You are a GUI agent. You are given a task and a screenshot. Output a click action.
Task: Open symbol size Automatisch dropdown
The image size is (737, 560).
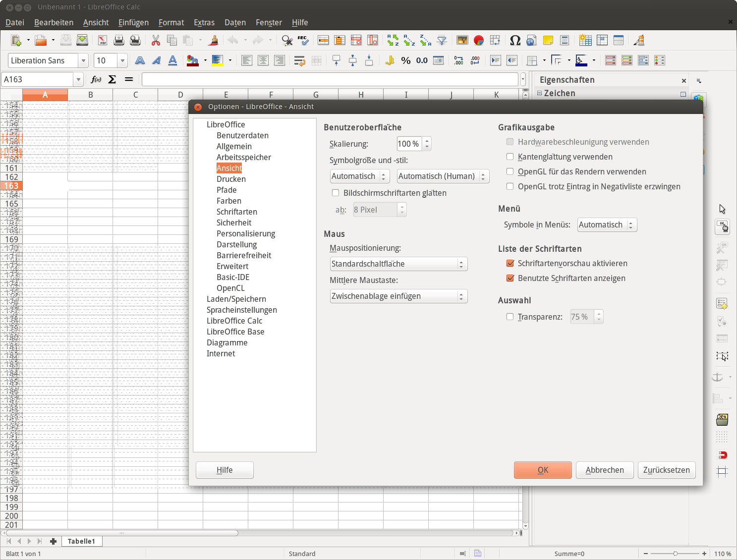click(360, 176)
